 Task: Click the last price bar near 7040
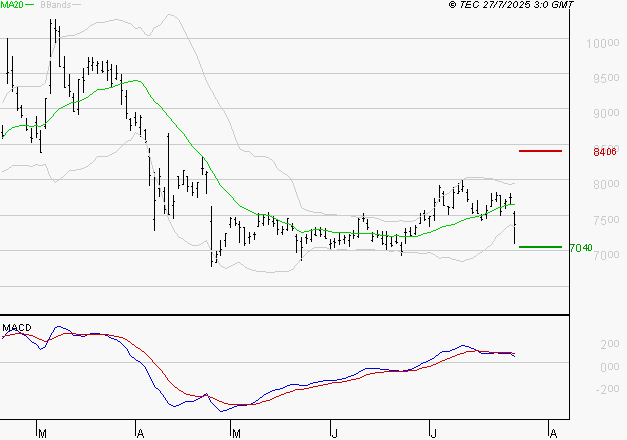click(x=516, y=230)
